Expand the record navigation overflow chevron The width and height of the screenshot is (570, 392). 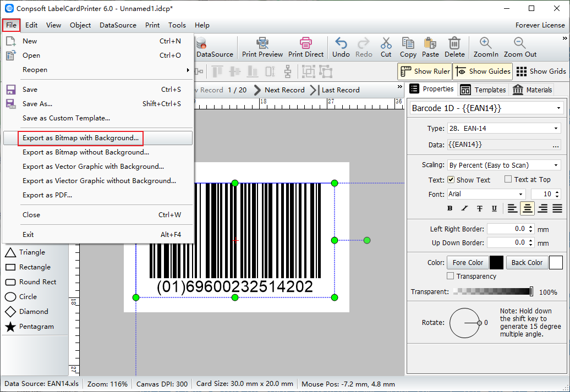pyautogui.click(x=400, y=87)
